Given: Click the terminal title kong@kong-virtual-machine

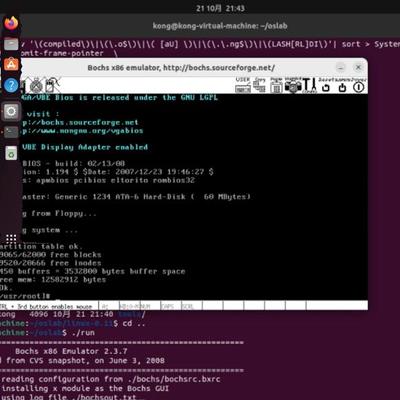Looking at the screenshot, I should tap(220, 26).
